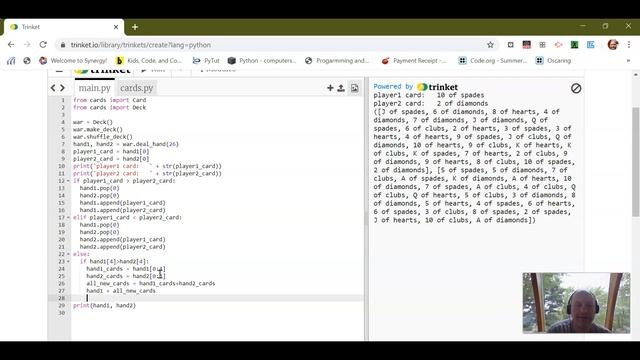Click the browser forward arrow
This screenshot has height=360, width=640.
pyautogui.click(x=27, y=44)
